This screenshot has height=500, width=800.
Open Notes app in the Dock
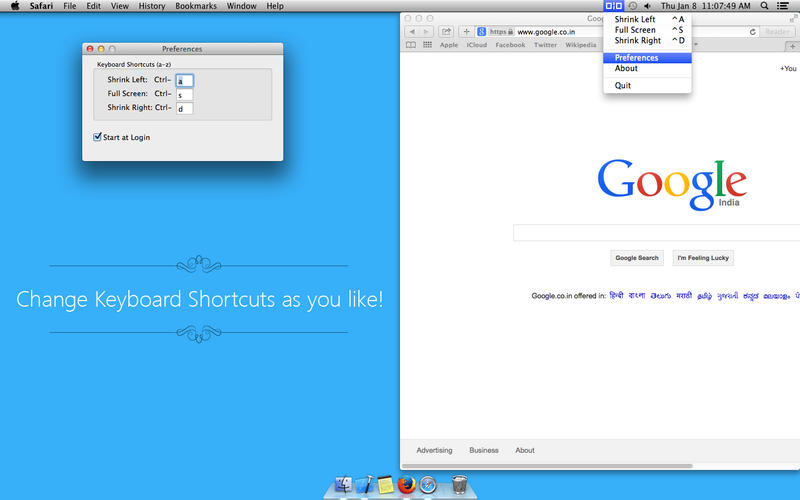tap(386, 485)
